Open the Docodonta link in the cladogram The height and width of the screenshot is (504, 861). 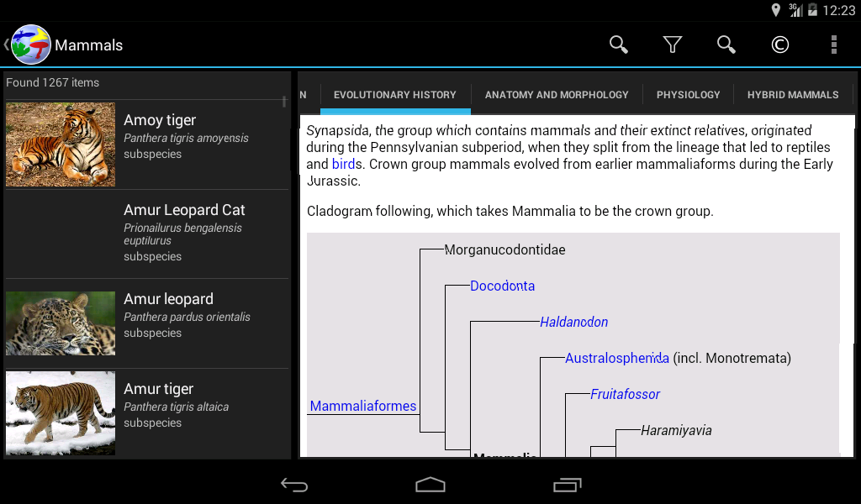click(x=502, y=286)
